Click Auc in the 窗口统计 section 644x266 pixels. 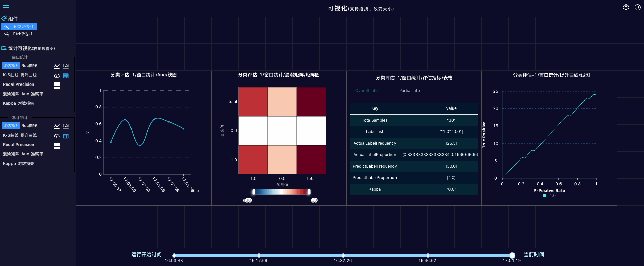point(25,94)
